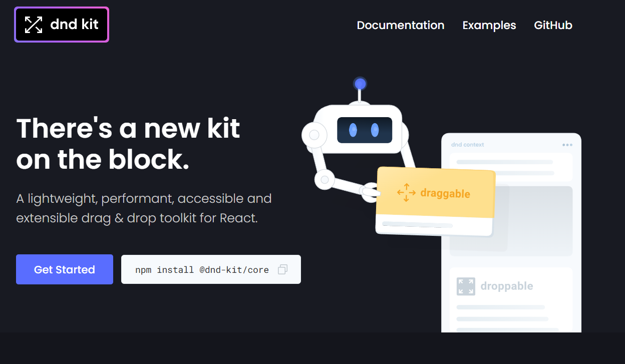Go to the Examples page
The height and width of the screenshot is (364, 625).
[x=489, y=25]
